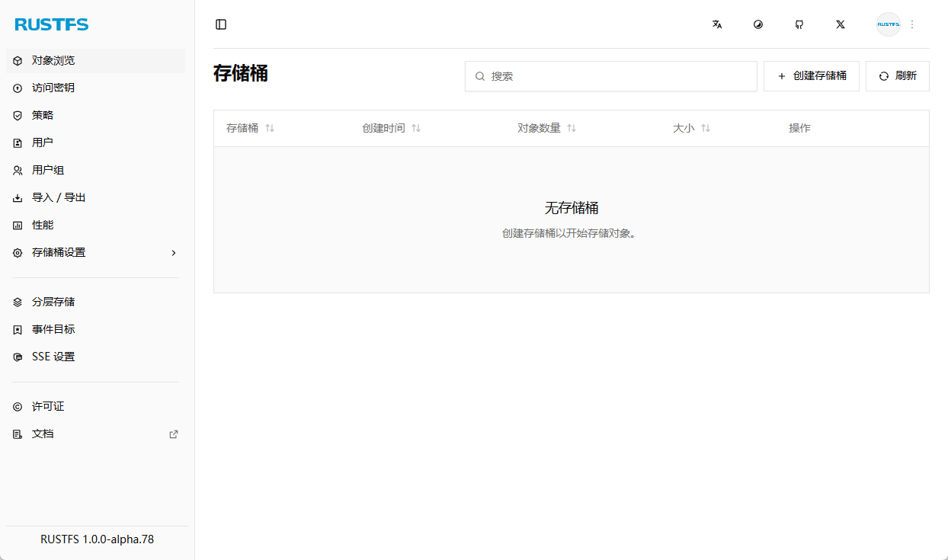Image resolution: width=948 pixels, height=560 pixels.
Task: Sort by 大小 column
Action: pyautogui.click(x=692, y=128)
